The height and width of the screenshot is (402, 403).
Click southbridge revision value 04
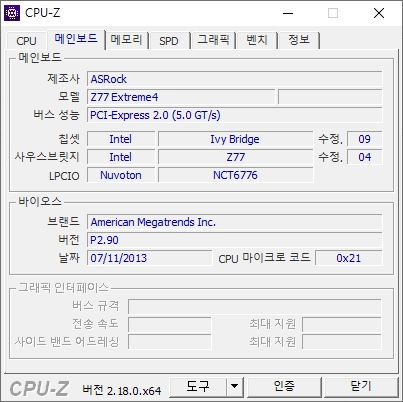click(x=364, y=157)
